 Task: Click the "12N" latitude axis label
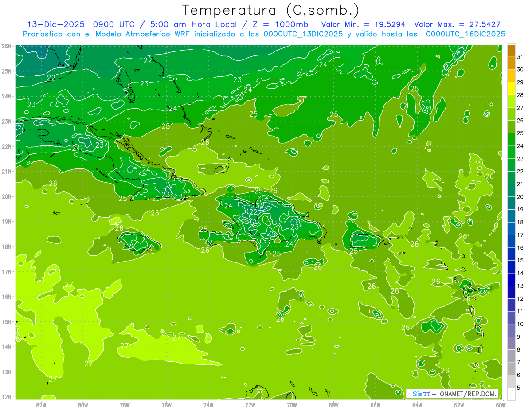click(x=7, y=397)
